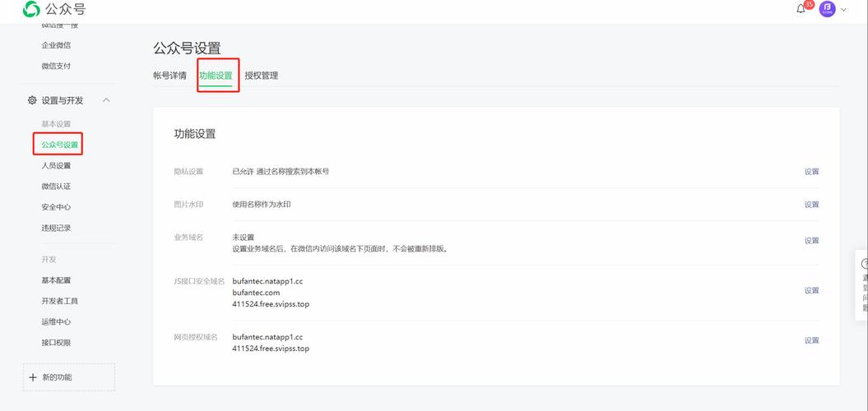Click 设置 link for 隐私设置 row
This screenshot has height=411, width=868.
point(811,172)
